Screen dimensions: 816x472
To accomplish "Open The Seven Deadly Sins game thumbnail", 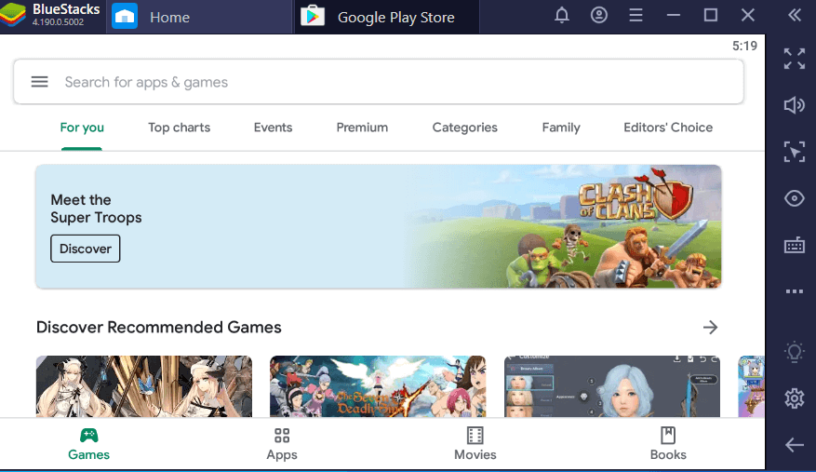I will pyautogui.click(x=378, y=386).
